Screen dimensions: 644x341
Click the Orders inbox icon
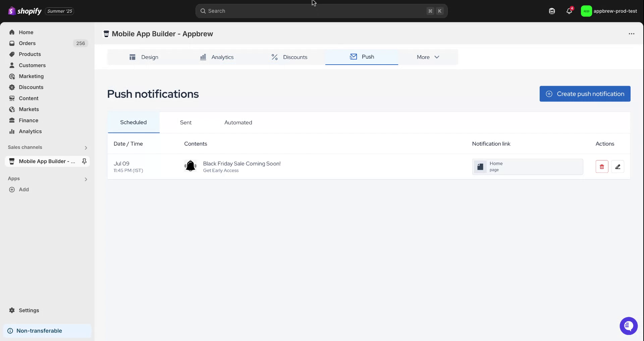coord(12,43)
